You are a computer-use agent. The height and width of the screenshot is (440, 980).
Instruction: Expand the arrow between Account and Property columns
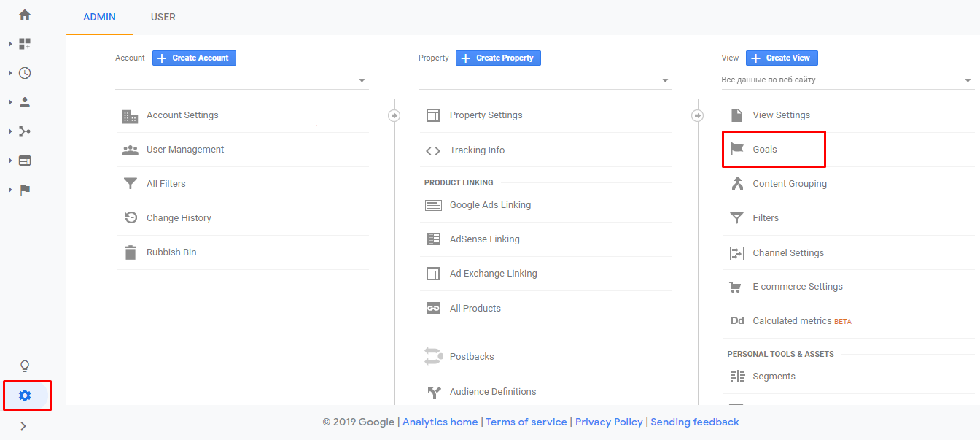394,115
